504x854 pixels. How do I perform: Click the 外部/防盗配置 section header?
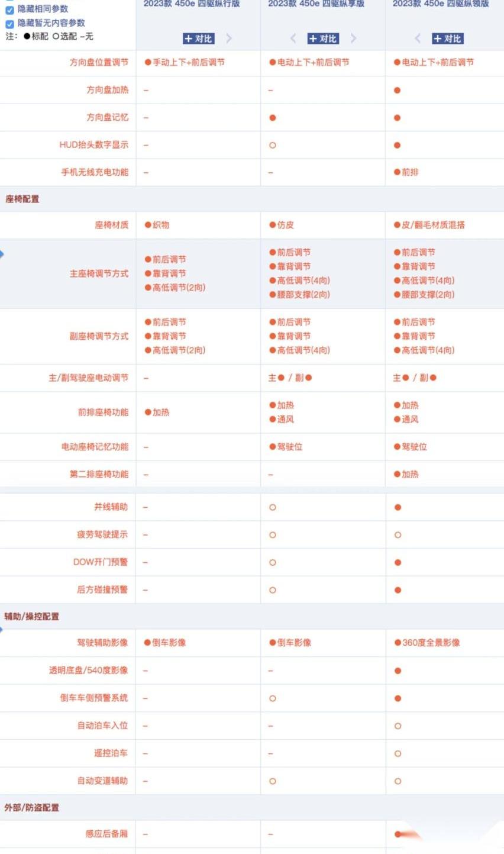(32, 808)
